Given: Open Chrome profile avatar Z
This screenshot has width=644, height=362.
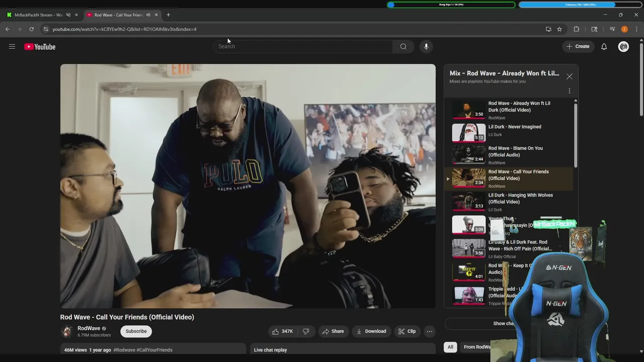Looking at the screenshot, I should [624, 29].
